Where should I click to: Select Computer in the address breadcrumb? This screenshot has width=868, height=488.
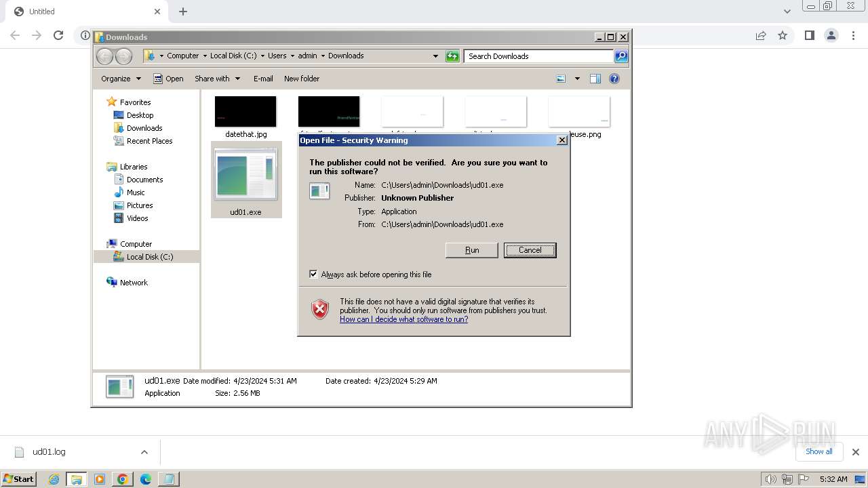pyautogui.click(x=183, y=56)
